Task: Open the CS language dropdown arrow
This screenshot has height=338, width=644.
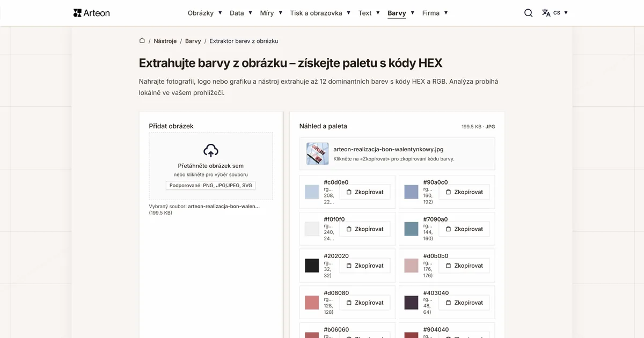Action: pos(566,13)
